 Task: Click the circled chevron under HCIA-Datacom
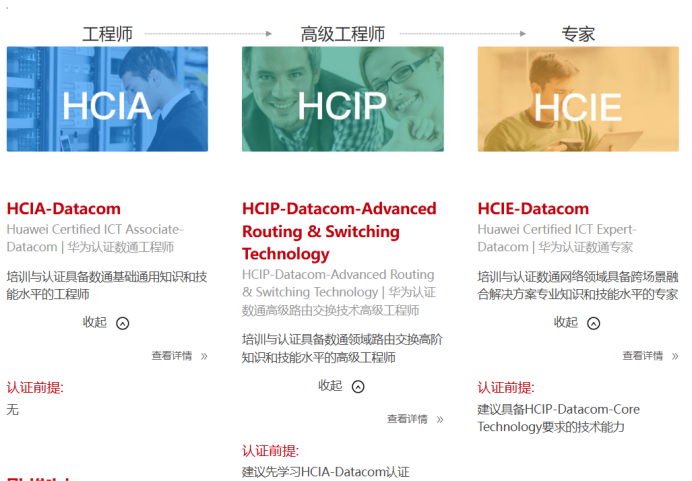123,323
